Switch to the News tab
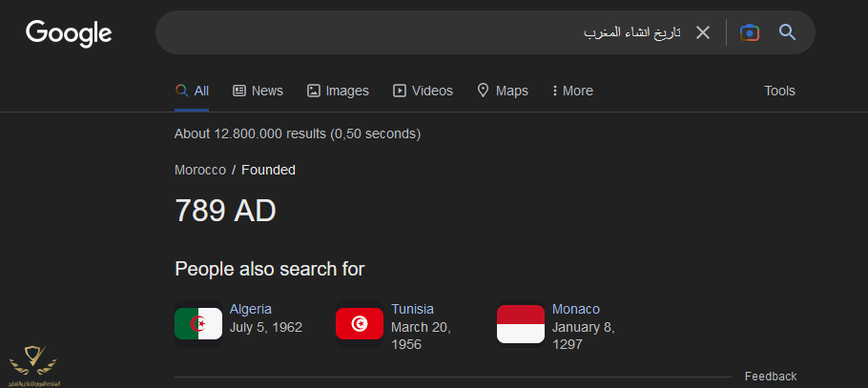 click(258, 91)
